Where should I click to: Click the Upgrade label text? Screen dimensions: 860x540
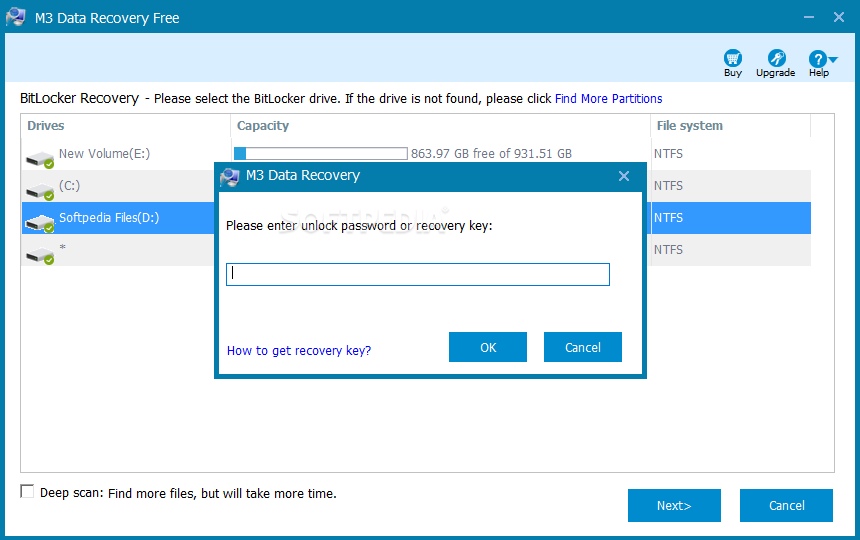click(776, 73)
